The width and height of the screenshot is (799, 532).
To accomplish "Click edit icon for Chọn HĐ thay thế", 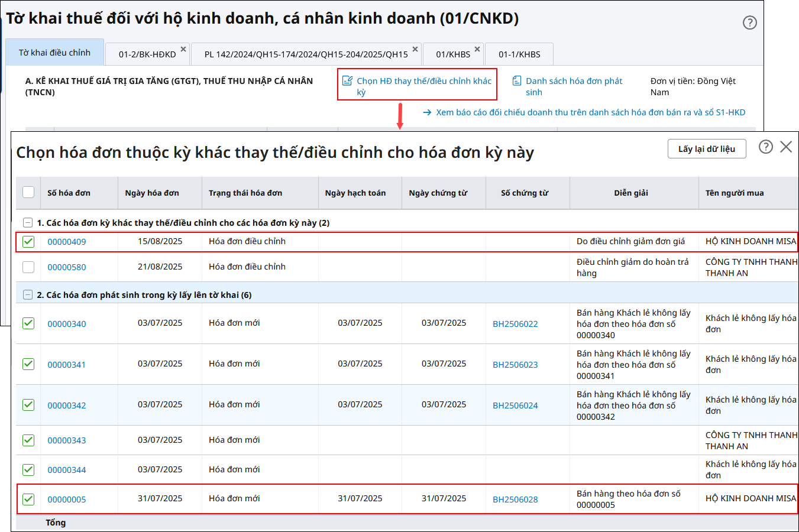I will [348, 81].
